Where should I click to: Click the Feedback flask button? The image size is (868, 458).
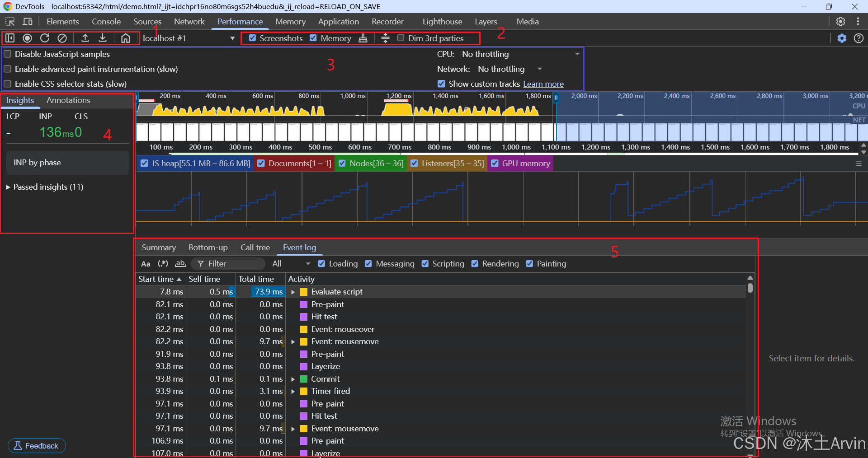pos(37,446)
